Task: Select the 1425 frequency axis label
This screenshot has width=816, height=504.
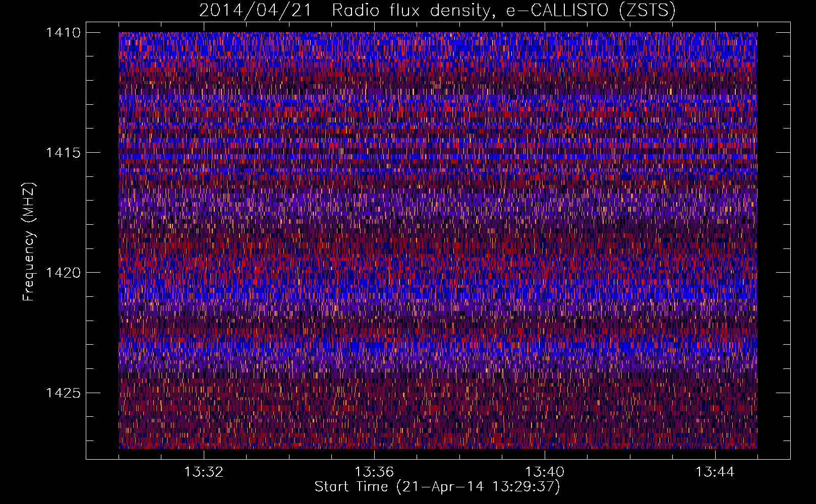Action: pyautogui.click(x=63, y=393)
